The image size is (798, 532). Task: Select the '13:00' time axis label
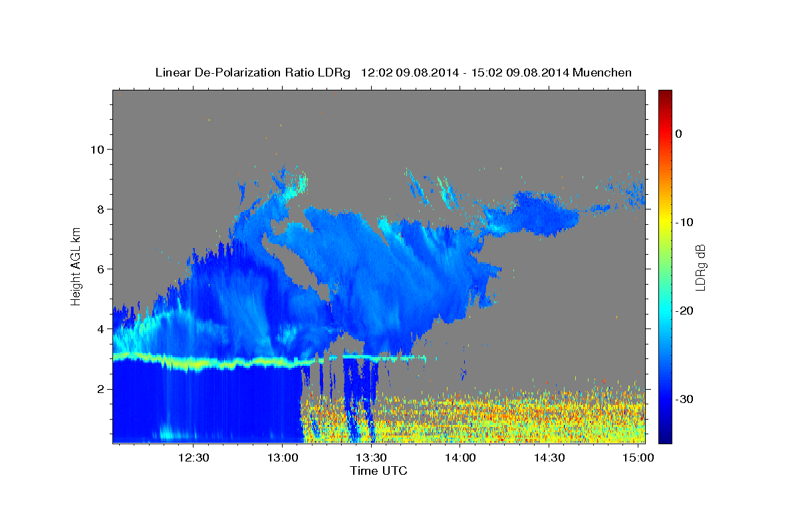283,458
